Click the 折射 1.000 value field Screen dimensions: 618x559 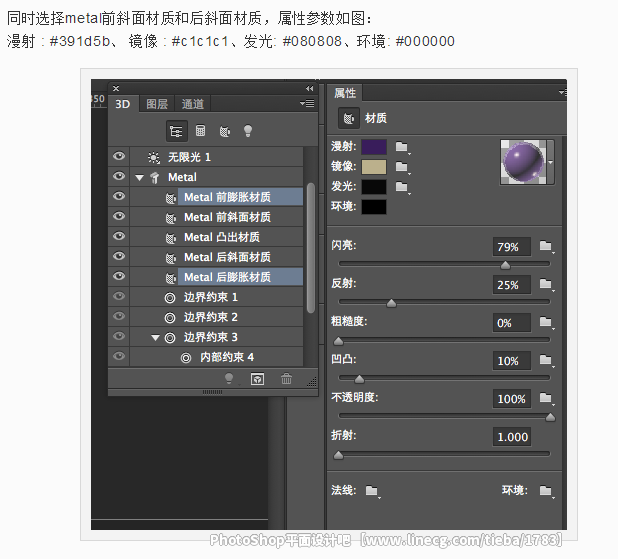[x=512, y=437]
